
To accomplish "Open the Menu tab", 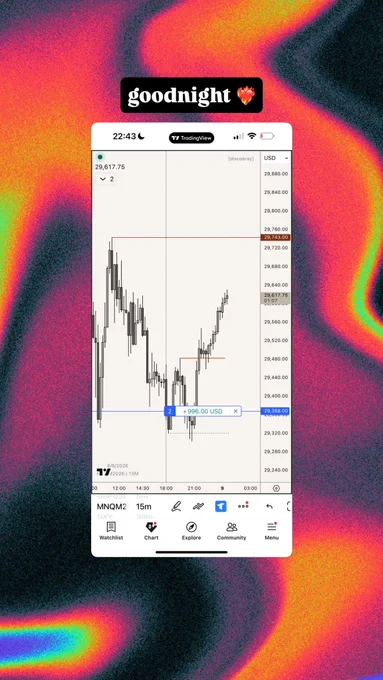I will (x=272, y=531).
